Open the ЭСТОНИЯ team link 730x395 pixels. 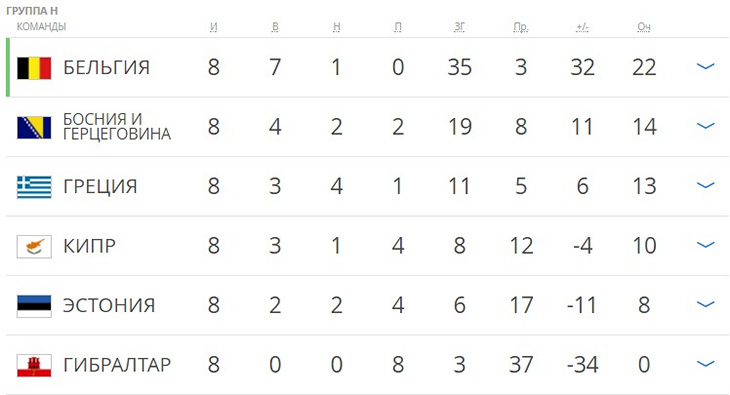(109, 306)
